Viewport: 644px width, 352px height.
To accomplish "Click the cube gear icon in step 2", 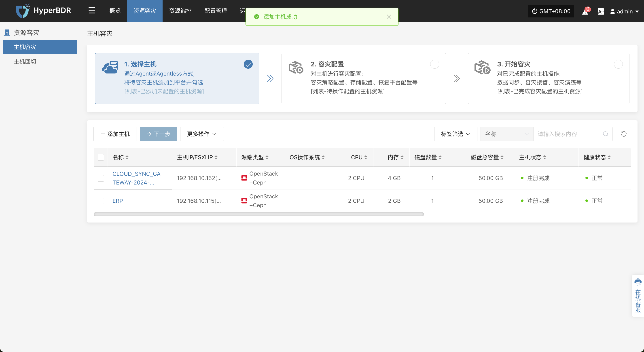I will tap(296, 67).
